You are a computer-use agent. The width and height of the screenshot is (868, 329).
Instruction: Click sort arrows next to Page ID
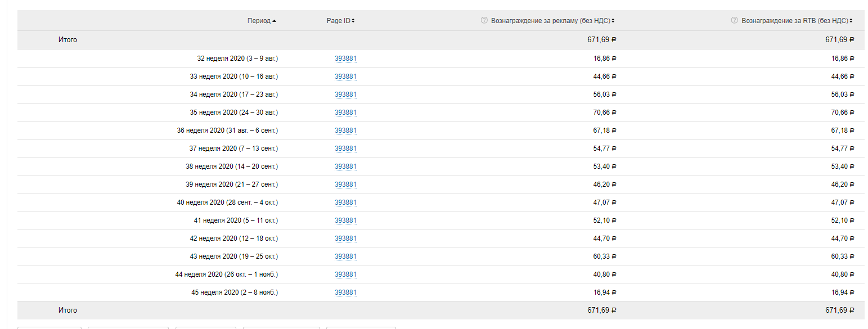353,21
